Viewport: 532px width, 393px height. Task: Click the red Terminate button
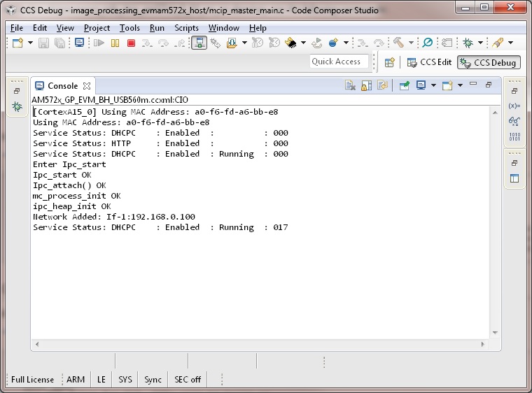click(x=131, y=43)
